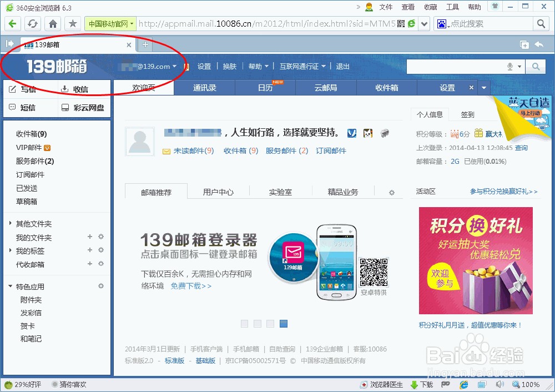Click the 换肤 skin change link
The height and width of the screenshot is (392, 555).
pyautogui.click(x=229, y=66)
